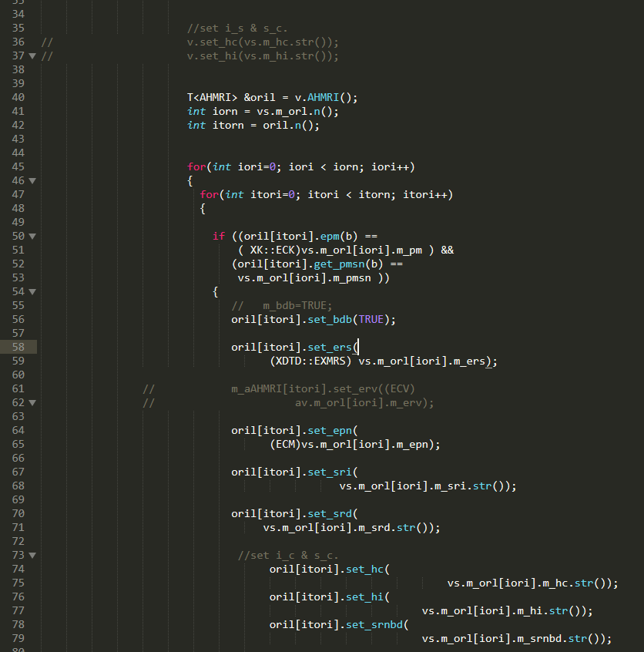The height and width of the screenshot is (652, 644).
Task: Collapse the fold arrow at line 37
Action: [x=32, y=56]
